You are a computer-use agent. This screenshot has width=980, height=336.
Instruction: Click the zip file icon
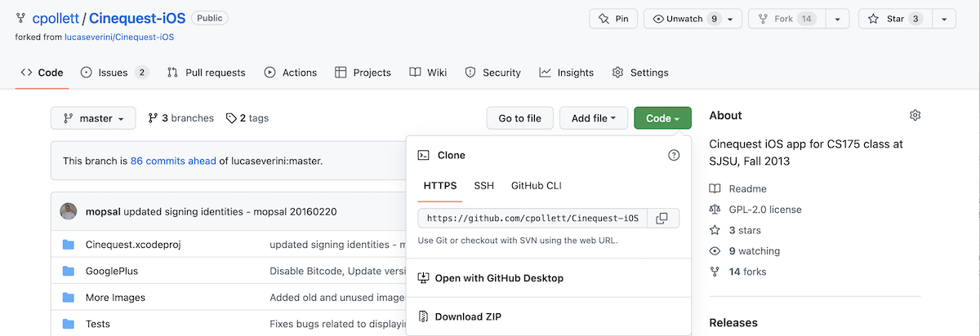coord(424,316)
